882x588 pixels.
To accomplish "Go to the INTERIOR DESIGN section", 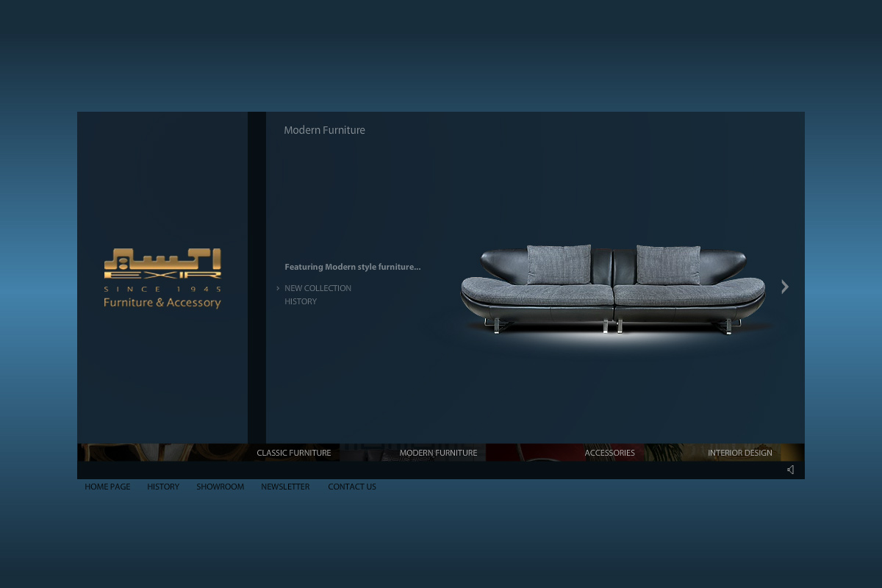I will point(739,453).
